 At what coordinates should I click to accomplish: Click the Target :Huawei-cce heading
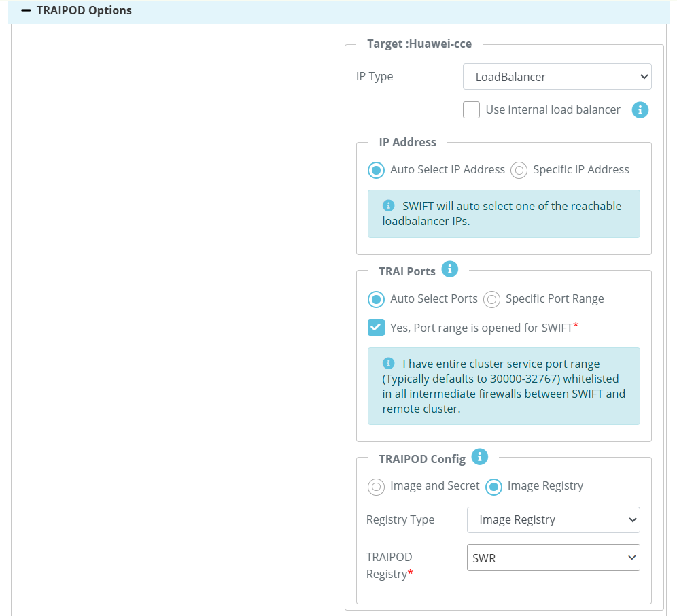[419, 44]
